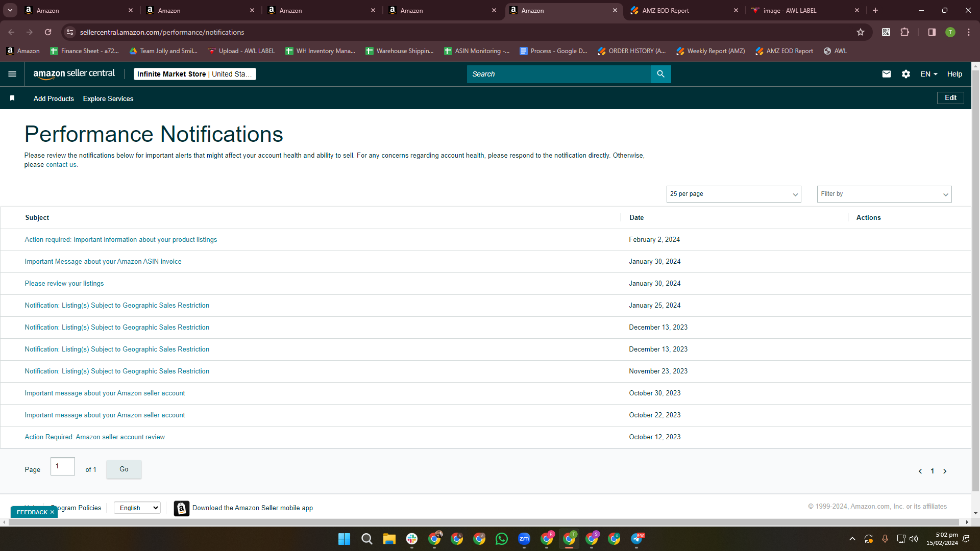Show hidden system tray icons
This screenshot has width=980, height=551.
(x=852, y=539)
